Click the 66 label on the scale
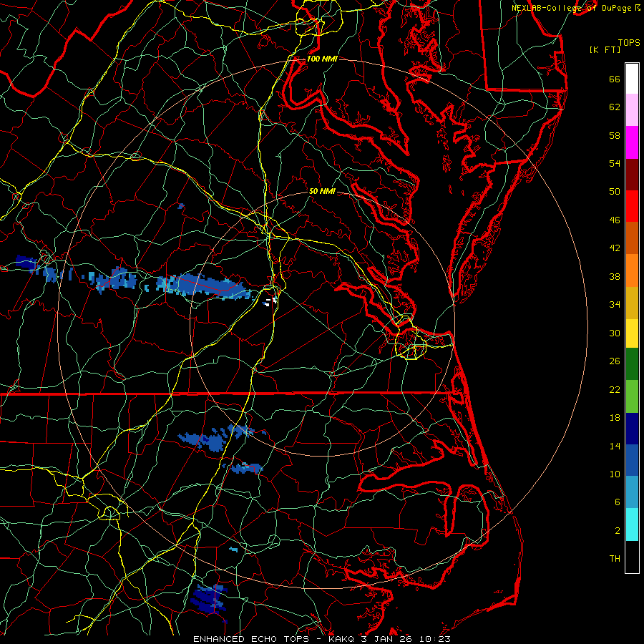Viewport: 644px width, 644px height. pos(615,79)
